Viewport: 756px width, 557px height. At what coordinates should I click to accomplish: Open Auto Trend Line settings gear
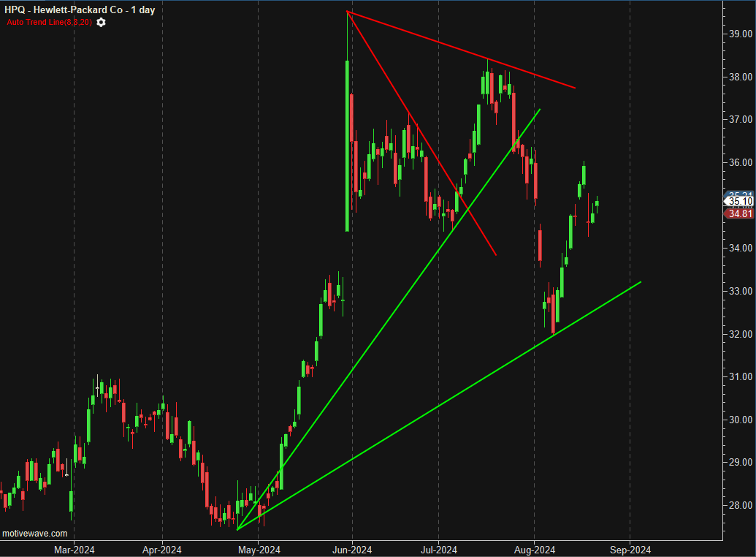(x=101, y=23)
